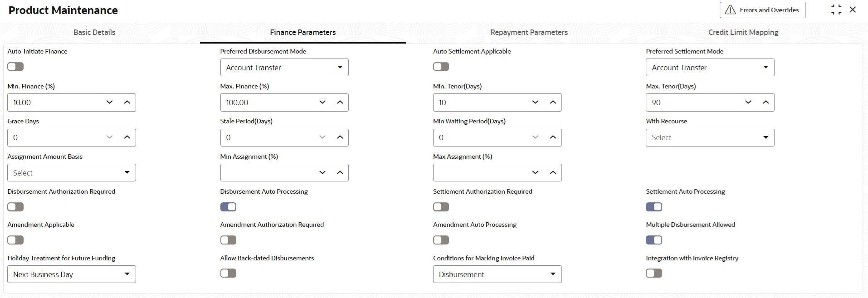The image size is (868, 298).
Task: Decrease Max. Tenor(Days) using down chevron
Action: click(748, 103)
